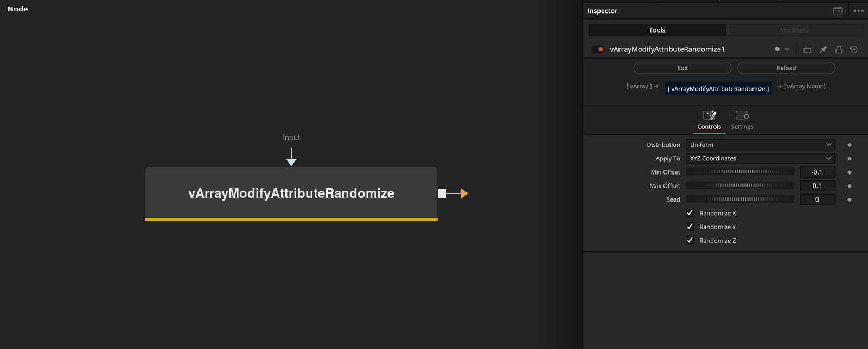The image size is (868, 349).
Task: Reset the tool with the reset icon
Action: point(854,49)
